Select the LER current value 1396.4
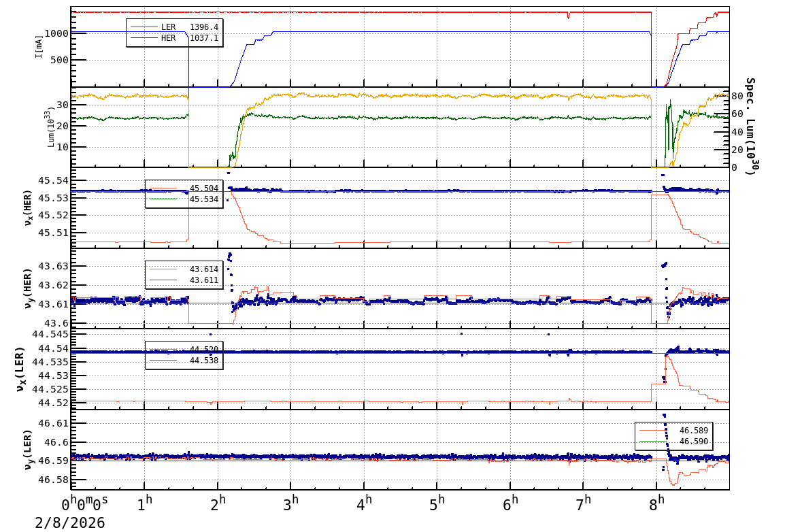Screen dimensions: 785x532 [204, 27]
